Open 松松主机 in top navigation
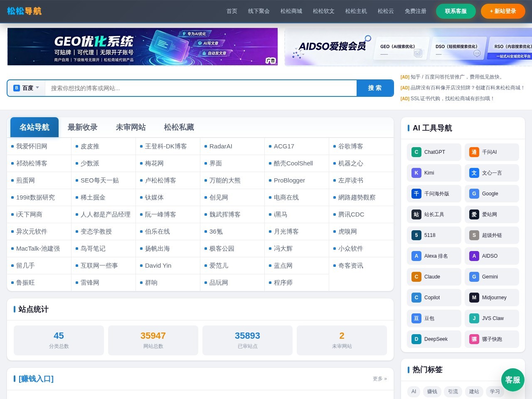 pos(356,11)
